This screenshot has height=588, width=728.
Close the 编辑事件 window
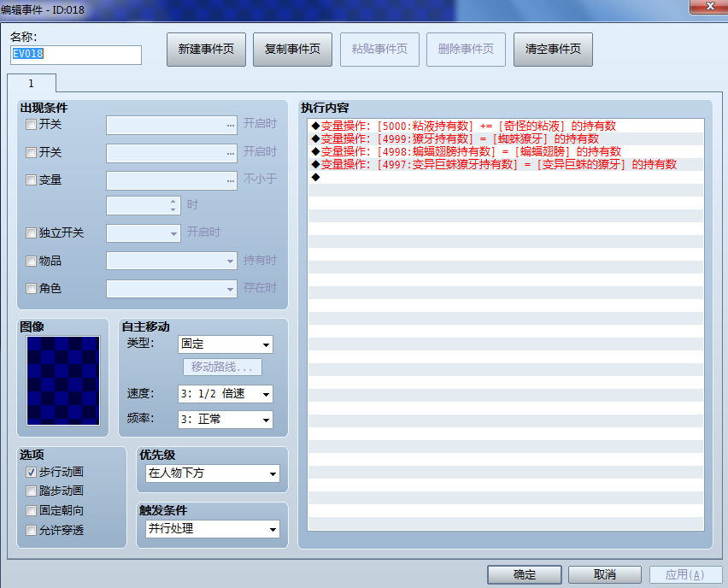709,7
